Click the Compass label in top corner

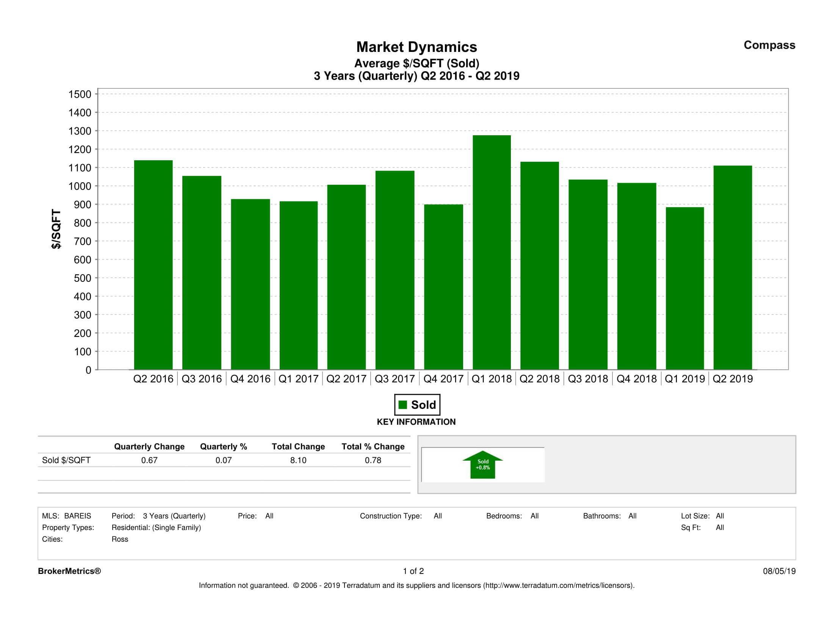[x=769, y=45]
